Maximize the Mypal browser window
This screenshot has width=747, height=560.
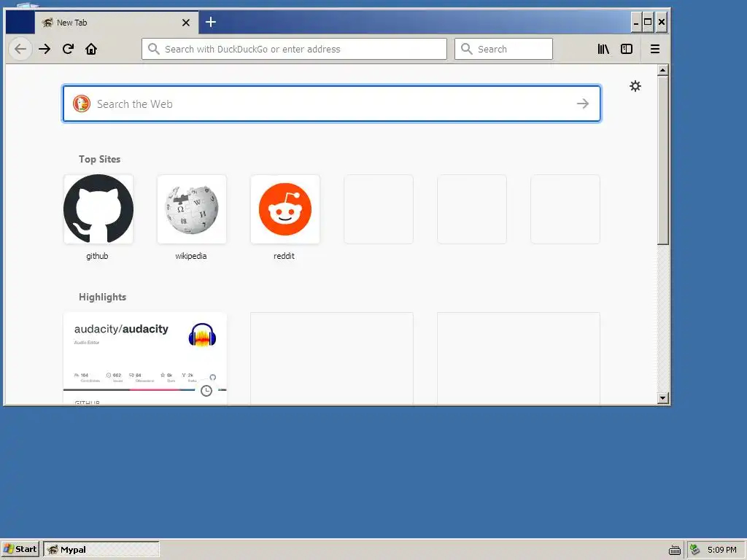pyautogui.click(x=648, y=22)
